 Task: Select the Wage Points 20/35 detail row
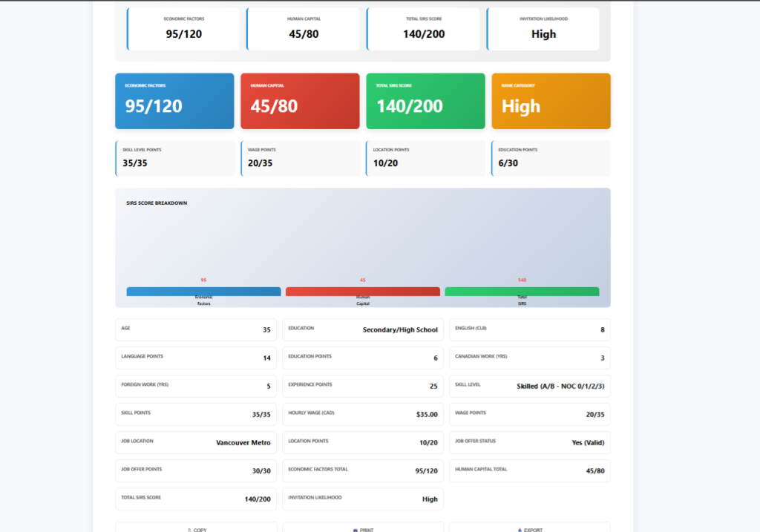[x=530, y=414]
